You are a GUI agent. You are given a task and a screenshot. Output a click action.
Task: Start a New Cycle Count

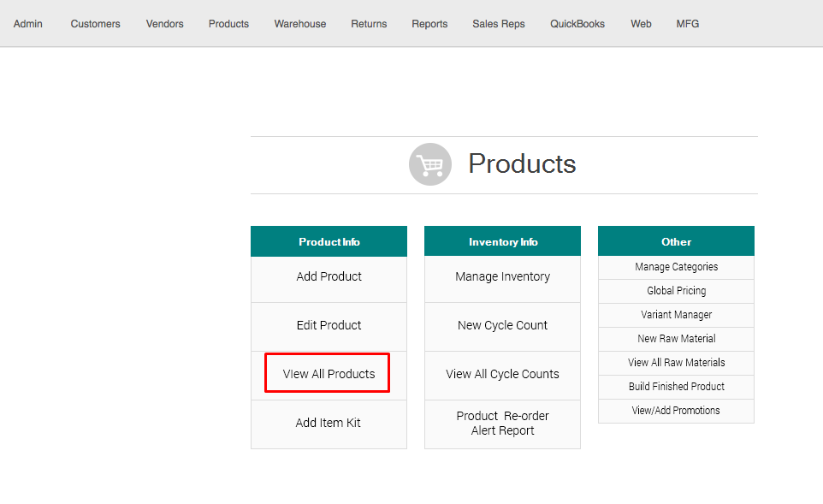[502, 325]
